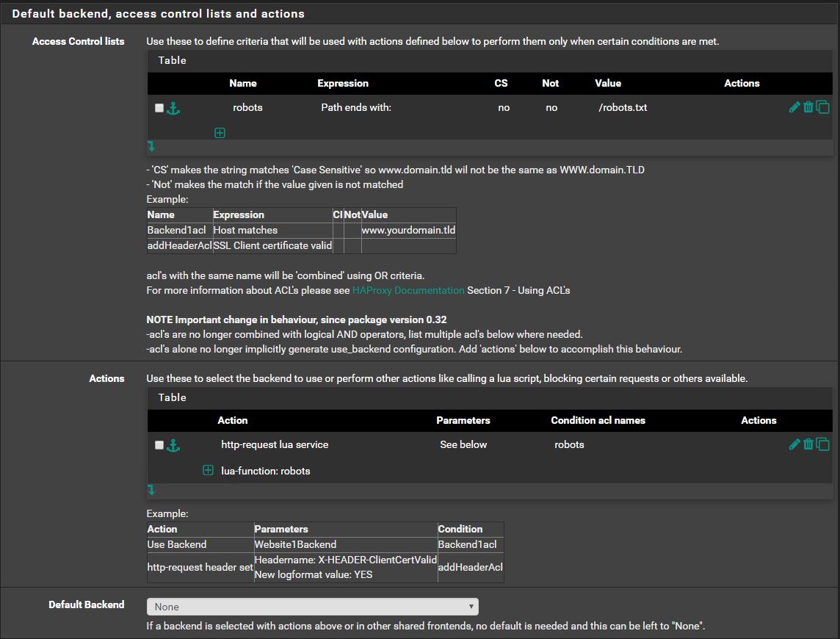Delete the http-request lua service action row

pos(808,444)
